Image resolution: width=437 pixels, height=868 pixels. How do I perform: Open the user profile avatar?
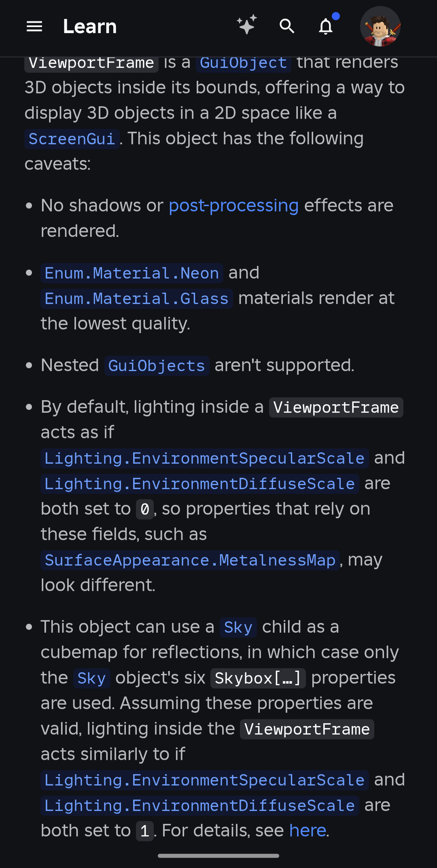380,27
